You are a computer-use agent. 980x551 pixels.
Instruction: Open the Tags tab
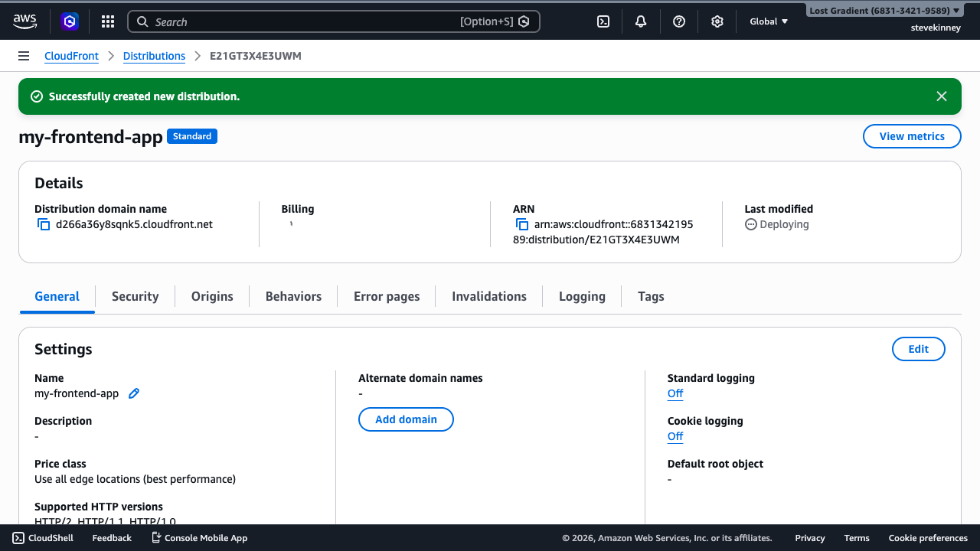point(651,296)
